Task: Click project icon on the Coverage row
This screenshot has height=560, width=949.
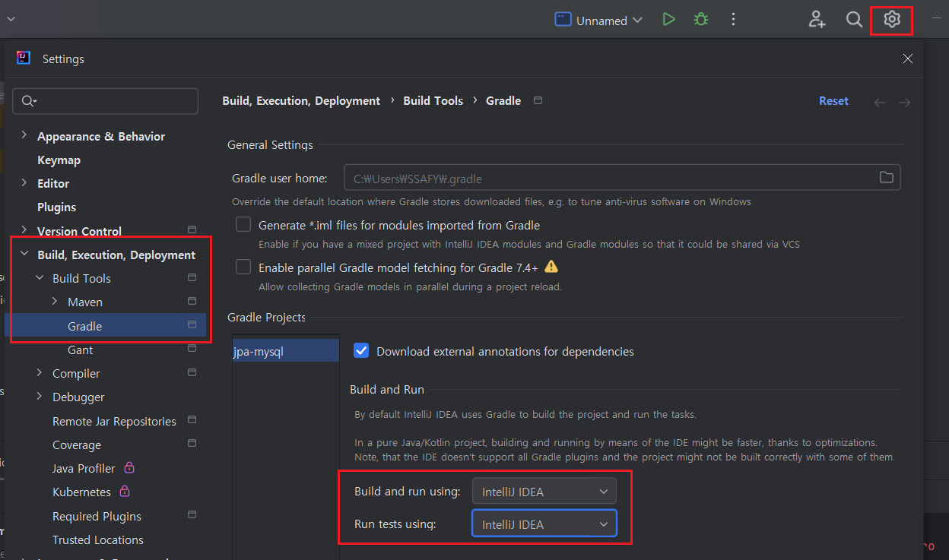Action: [x=192, y=443]
